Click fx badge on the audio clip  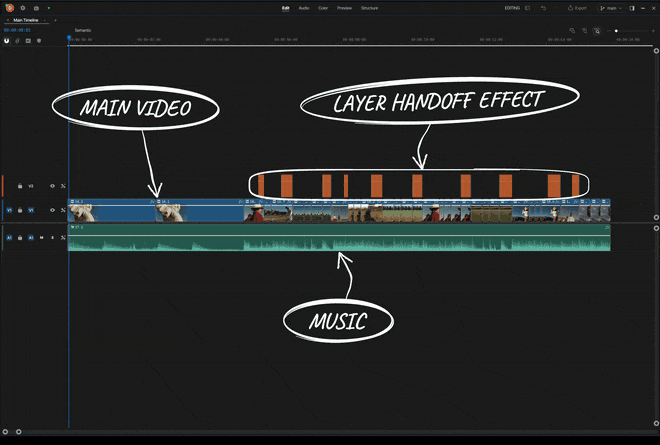(607, 227)
